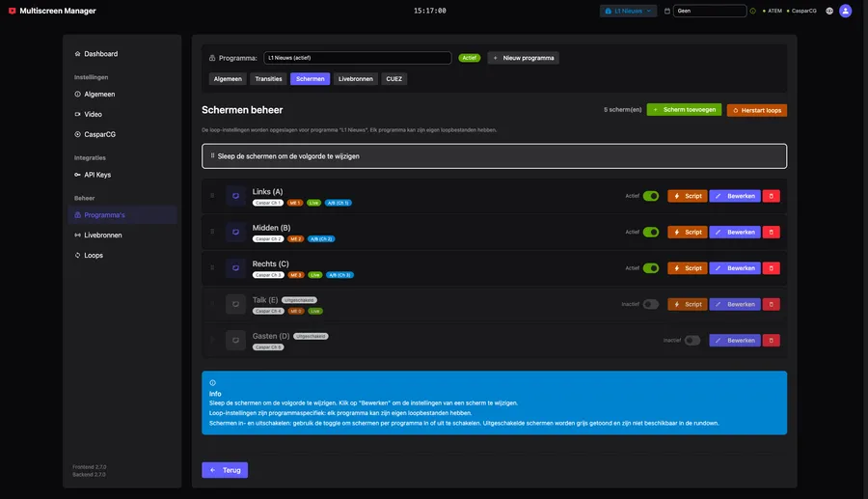Click the screen icon of Midden (B)
Image resolution: width=868 pixels, height=499 pixels.
click(x=235, y=232)
